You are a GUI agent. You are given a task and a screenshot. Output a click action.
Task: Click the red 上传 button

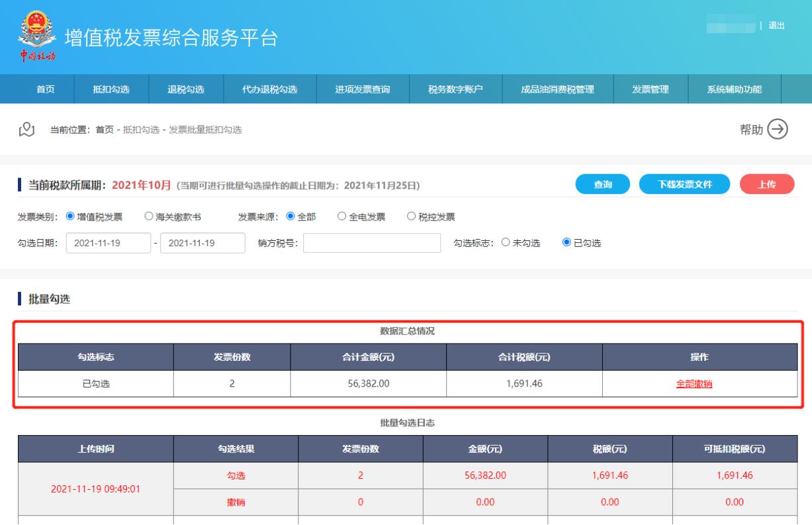point(766,185)
